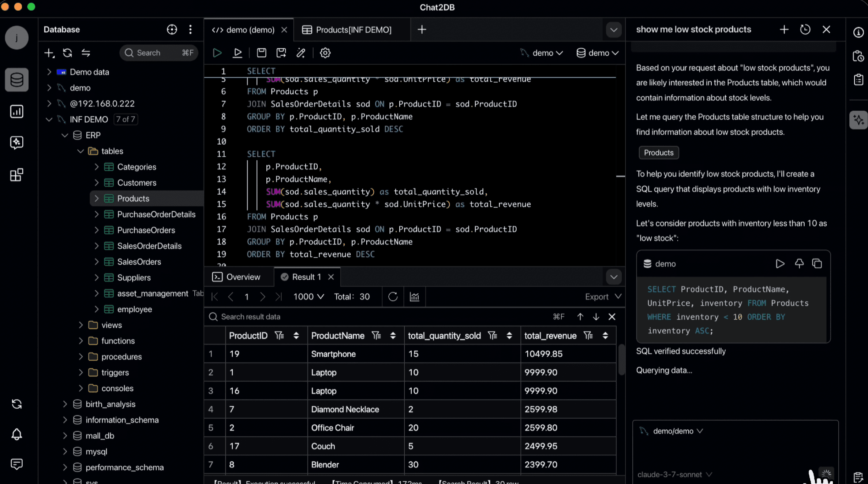Screen dimensions: 868x484
Task: Open the extensions grid icon in sidebar
Action: click(16, 175)
